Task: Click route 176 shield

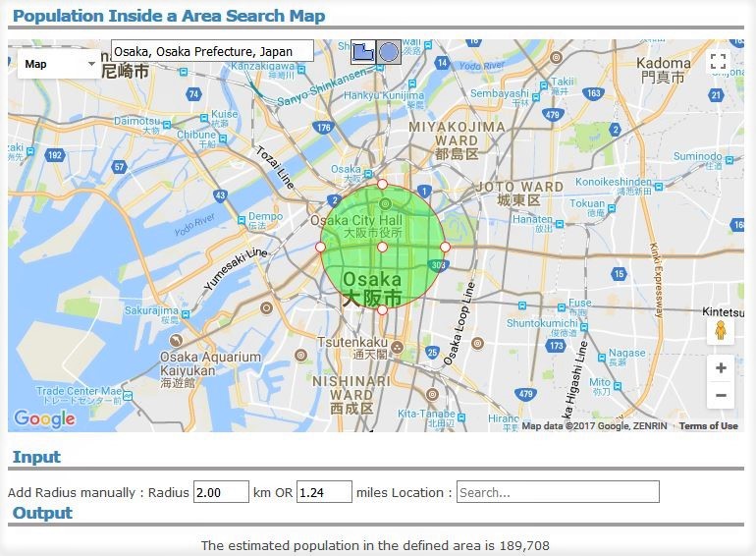Action: pyautogui.click(x=324, y=128)
